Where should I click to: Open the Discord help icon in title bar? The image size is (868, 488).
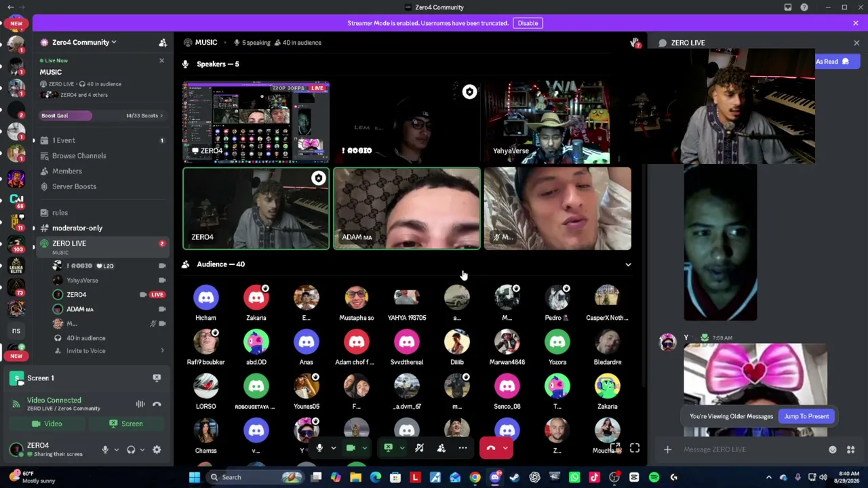[804, 7]
